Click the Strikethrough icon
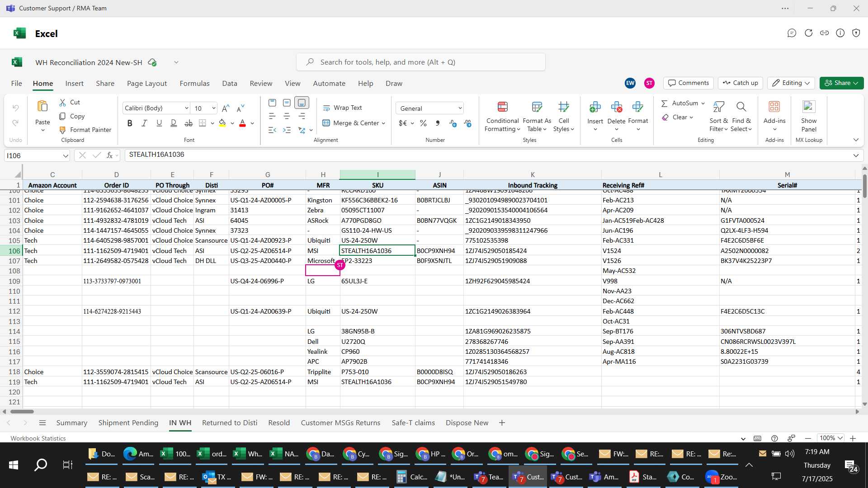Viewport: 868px width, 488px height. point(189,123)
